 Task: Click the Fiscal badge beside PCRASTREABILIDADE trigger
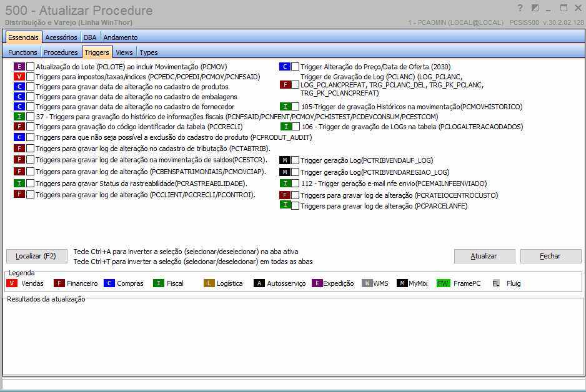pos(19,184)
